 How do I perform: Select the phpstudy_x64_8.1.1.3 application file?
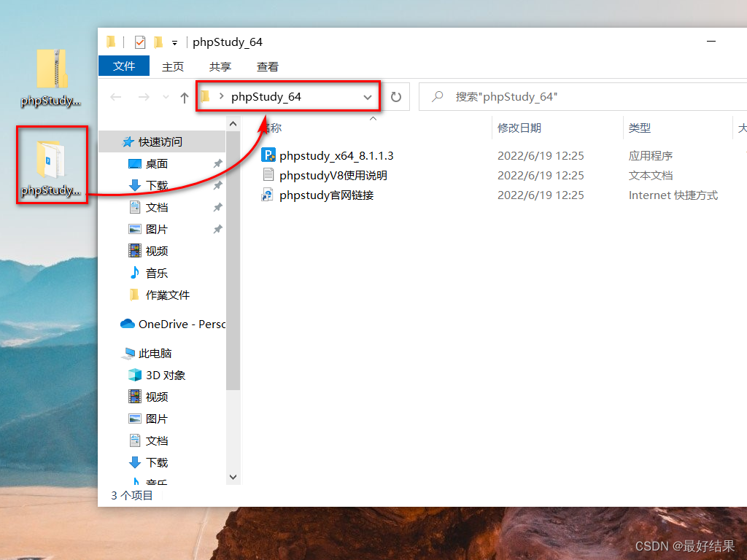336,156
